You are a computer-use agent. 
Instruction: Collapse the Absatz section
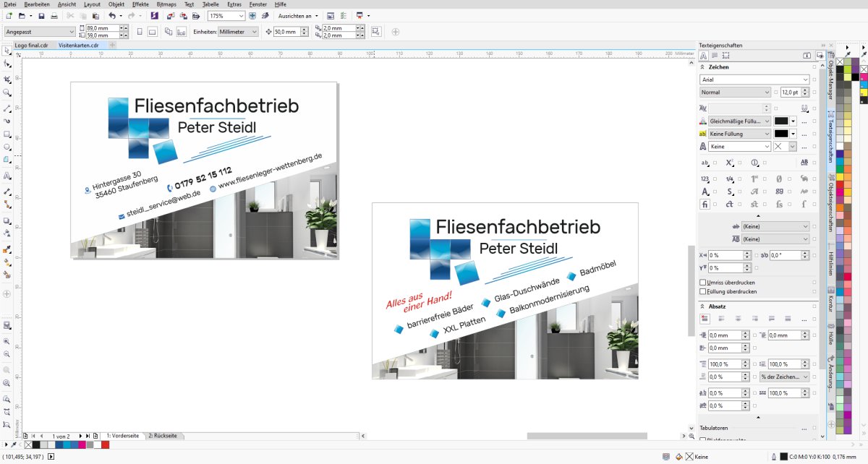702,306
